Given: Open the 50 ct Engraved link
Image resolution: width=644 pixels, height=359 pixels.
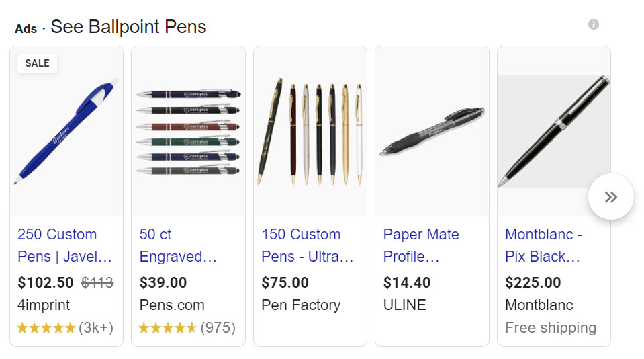Looking at the screenshot, I should (x=178, y=245).
